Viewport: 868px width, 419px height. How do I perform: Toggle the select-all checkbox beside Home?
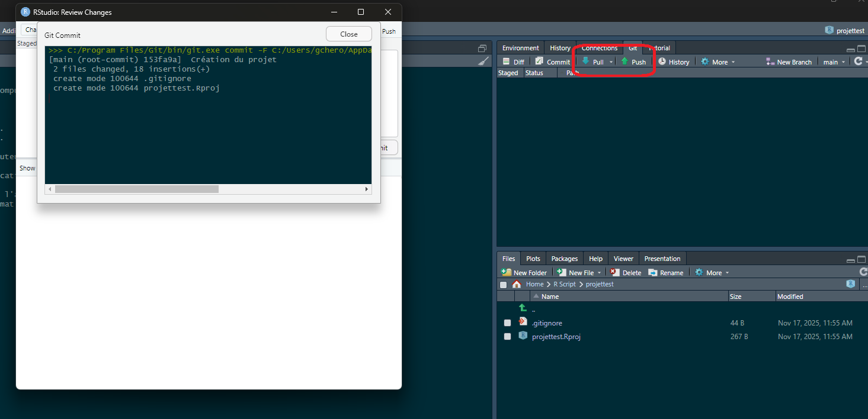point(503,285)
